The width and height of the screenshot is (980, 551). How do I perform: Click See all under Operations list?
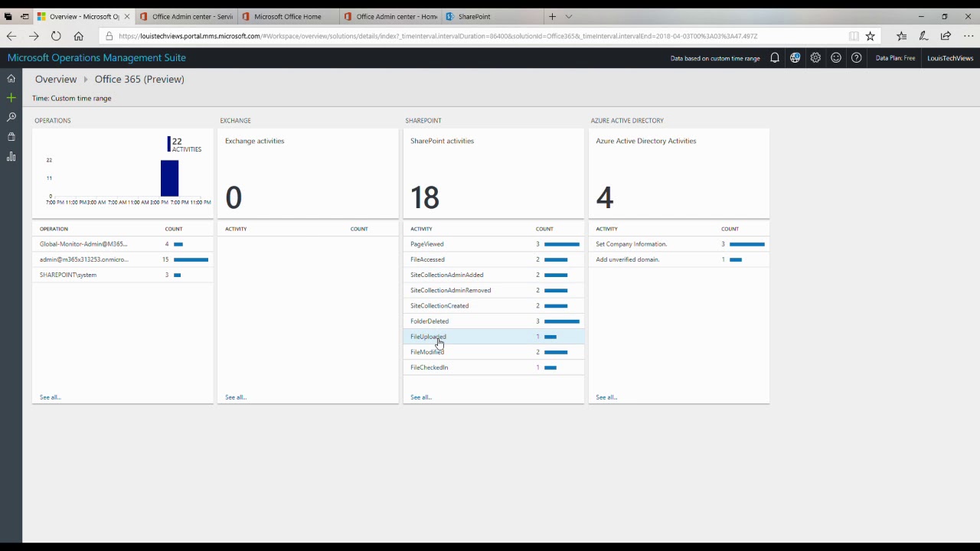[x=51, y=397]
